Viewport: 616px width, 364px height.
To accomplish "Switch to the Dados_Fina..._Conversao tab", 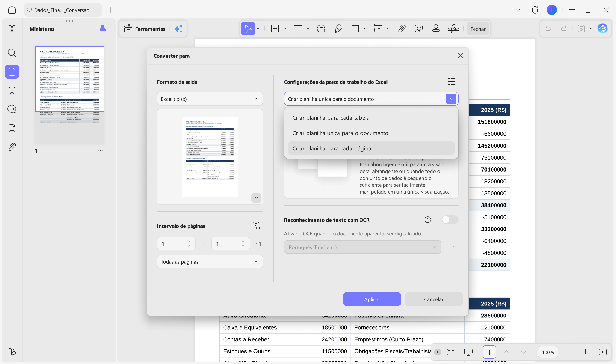I will [x=63, y=10].
